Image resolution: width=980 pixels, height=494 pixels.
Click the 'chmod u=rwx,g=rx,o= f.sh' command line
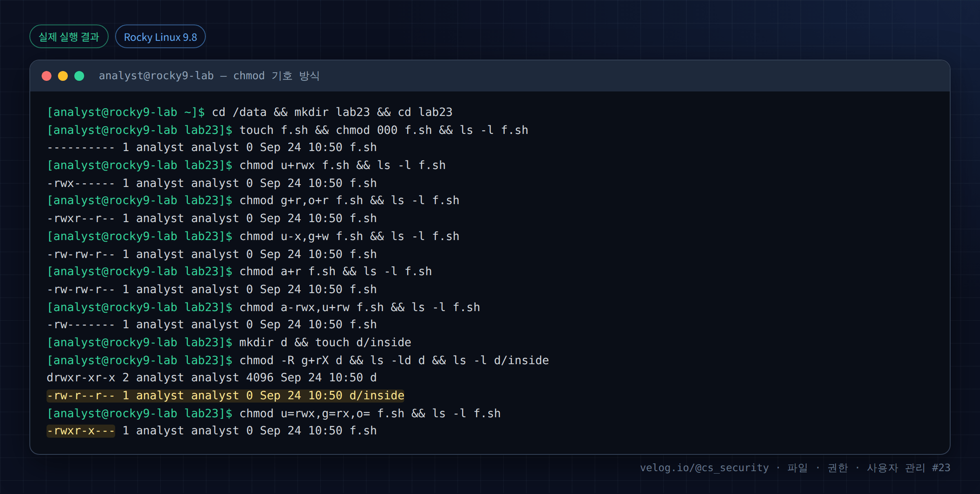274,414
